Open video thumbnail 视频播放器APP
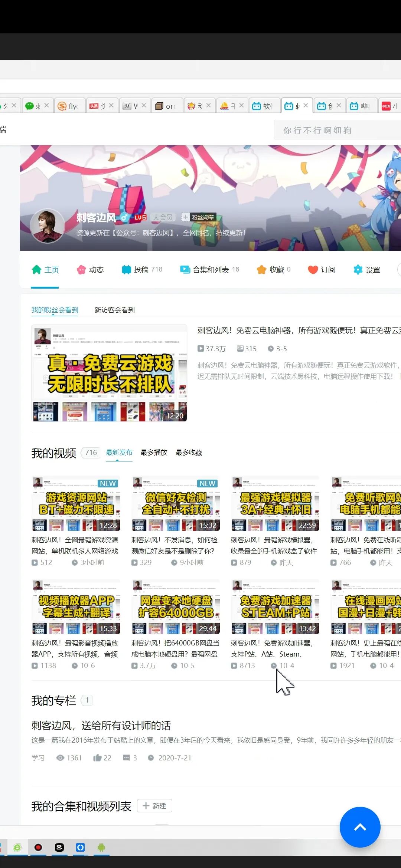401x868 pixels. click(76, 606)
